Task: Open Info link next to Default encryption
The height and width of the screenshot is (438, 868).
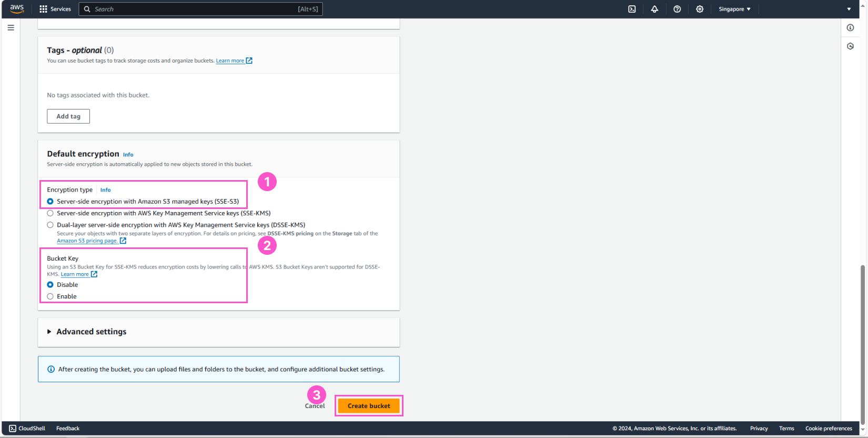Action: click(128, 155)
